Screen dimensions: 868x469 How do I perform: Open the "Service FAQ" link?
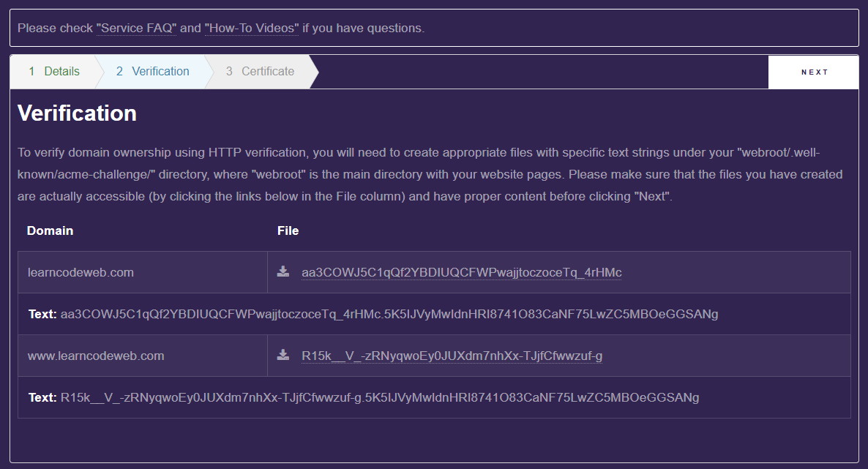(x=136, y=28)
